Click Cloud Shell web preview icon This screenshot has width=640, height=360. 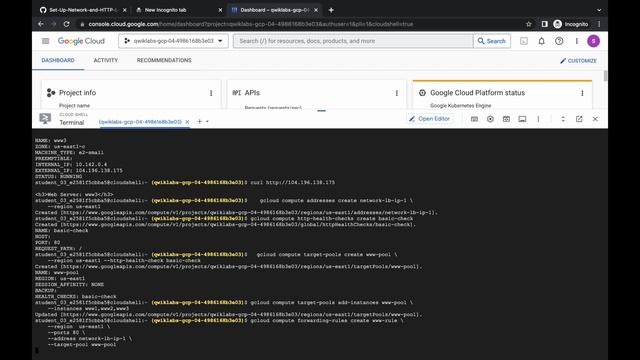point(506,119)
